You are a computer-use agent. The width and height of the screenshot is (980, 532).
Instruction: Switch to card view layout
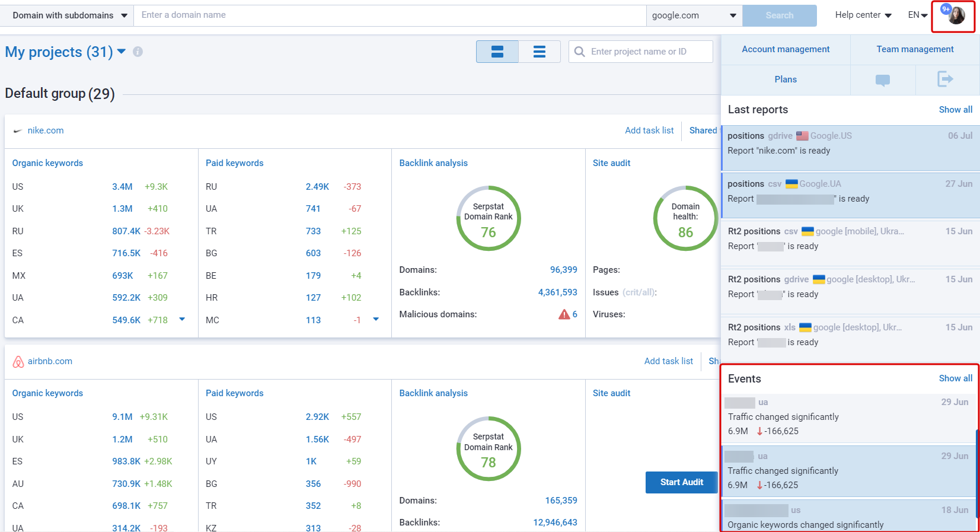click(497, 52)
